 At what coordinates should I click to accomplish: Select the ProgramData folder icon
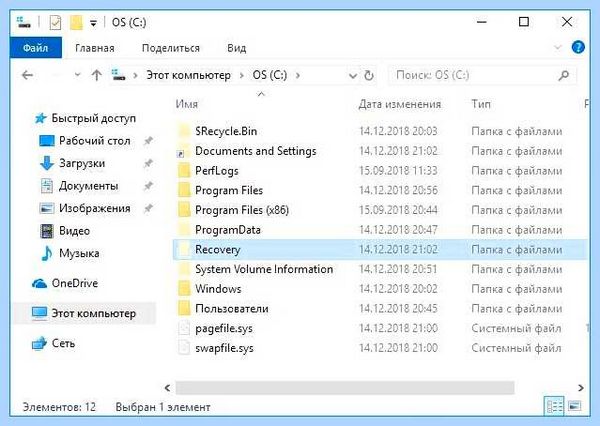pos(184,230)
